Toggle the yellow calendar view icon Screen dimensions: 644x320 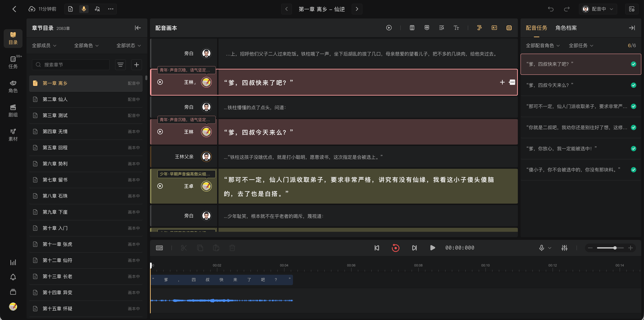tap(509, 28)
